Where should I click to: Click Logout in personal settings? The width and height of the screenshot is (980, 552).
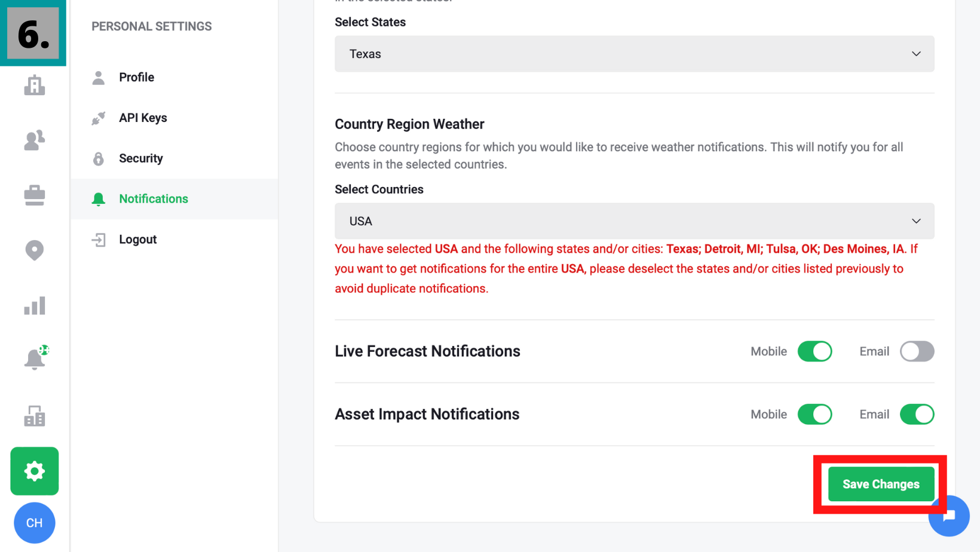(x=137, y=240)
